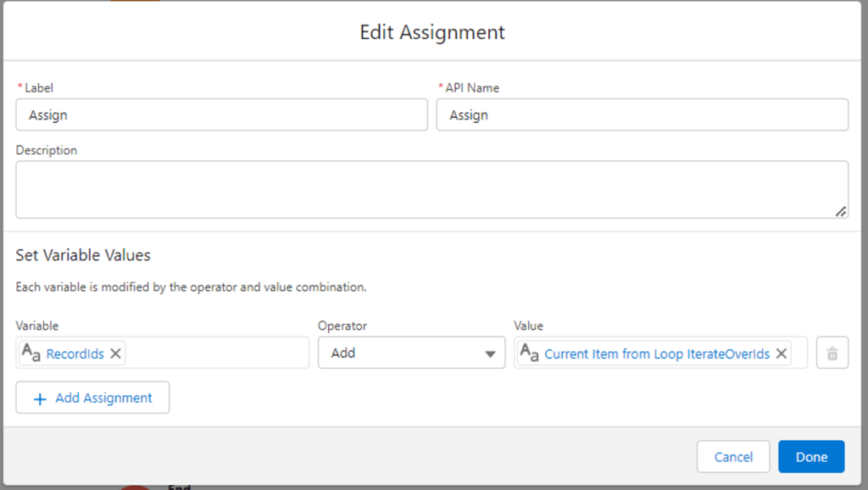Click the empty space in Value combo box
The width and height of the screenshot is (868, 490).
pyautogui.click(x=798, y=353)
